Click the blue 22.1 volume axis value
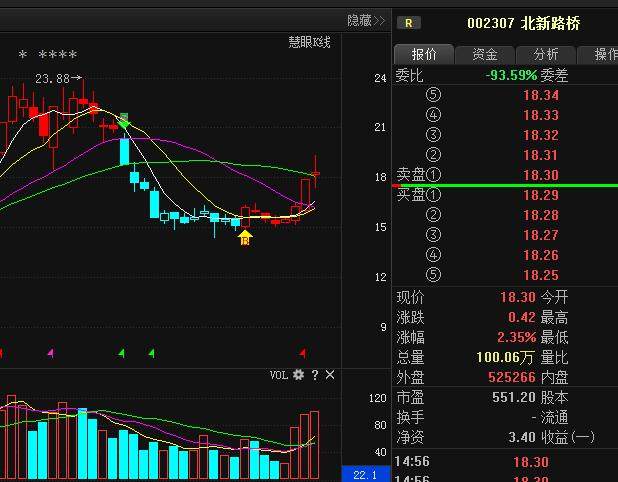This screenshot has width=618, height=482. (365, 474)
